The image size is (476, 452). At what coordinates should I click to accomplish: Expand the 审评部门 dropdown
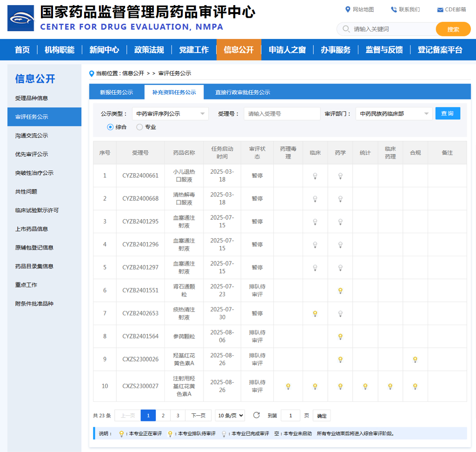click(394, 114)
